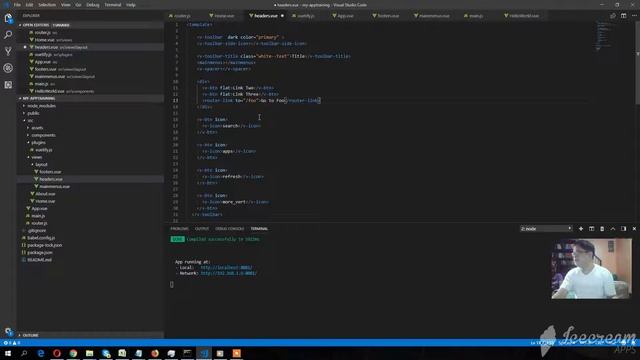The height and width of the screenshot is (360, 640).
Task: Open package.json in the file tree
Action: coord(40,253)
